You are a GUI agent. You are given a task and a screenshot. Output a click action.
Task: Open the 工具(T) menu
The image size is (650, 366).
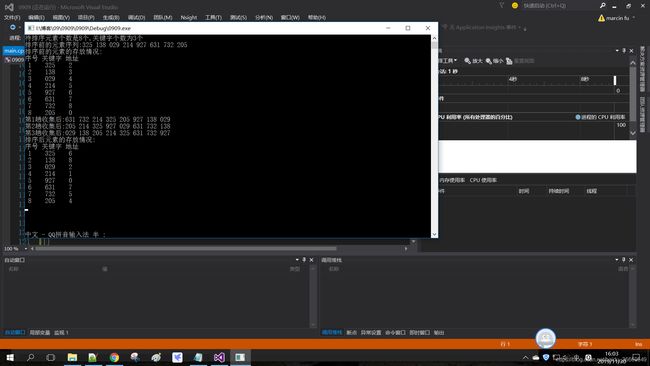(213, 17)
